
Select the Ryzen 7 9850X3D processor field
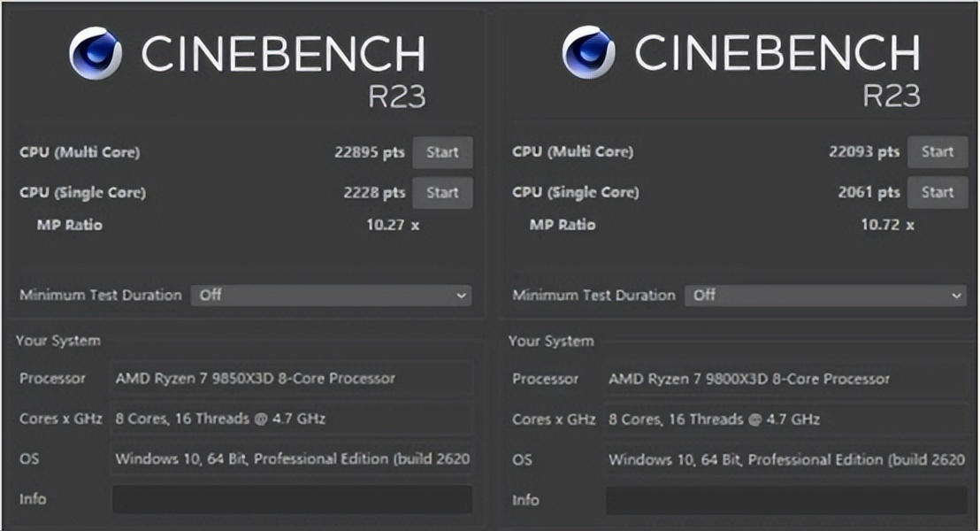pos(292,379)
